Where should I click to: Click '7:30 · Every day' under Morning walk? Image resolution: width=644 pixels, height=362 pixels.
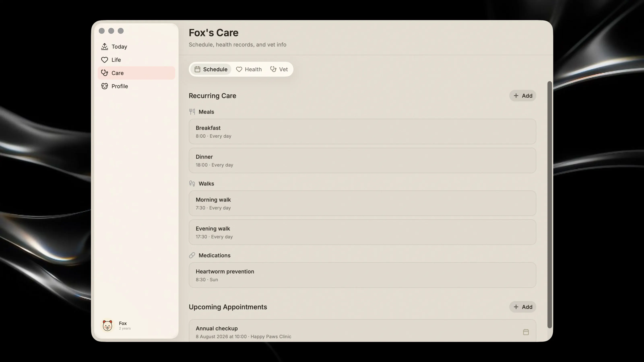point(213,208)
